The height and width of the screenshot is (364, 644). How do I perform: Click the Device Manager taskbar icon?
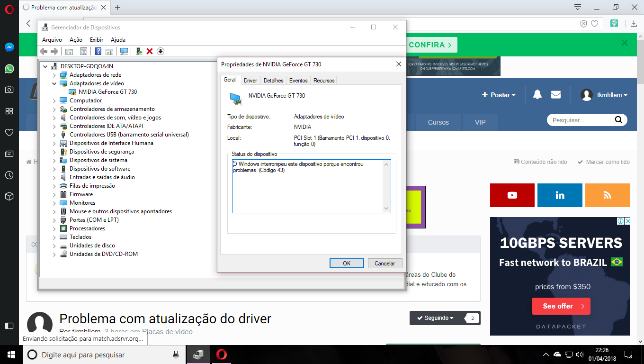(x=198, y=355)
